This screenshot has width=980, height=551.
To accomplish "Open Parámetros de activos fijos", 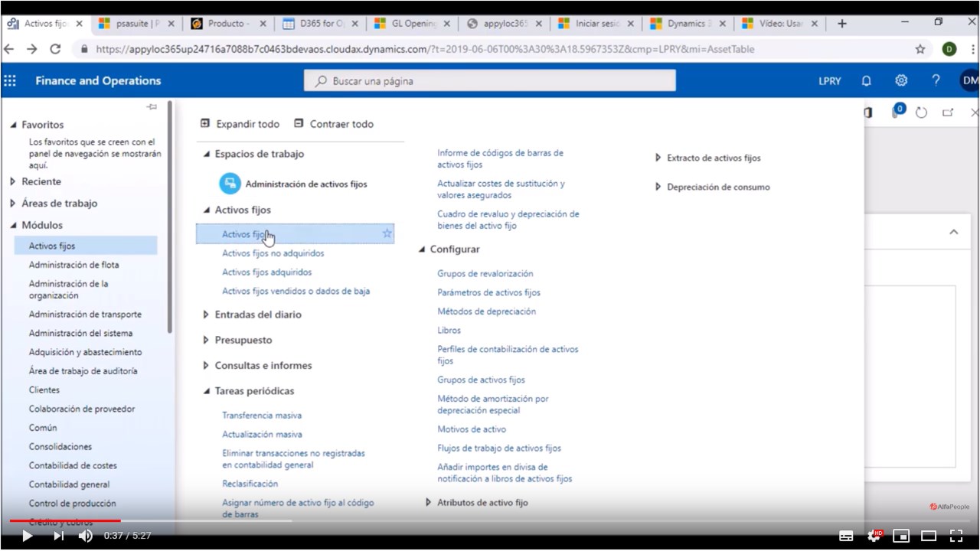I will tap(488, 292).
